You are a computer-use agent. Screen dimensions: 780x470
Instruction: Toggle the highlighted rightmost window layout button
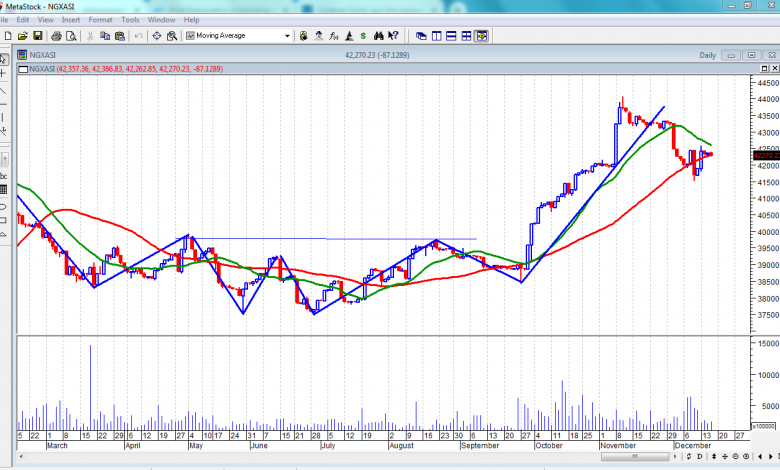click(x=482, y=36)
